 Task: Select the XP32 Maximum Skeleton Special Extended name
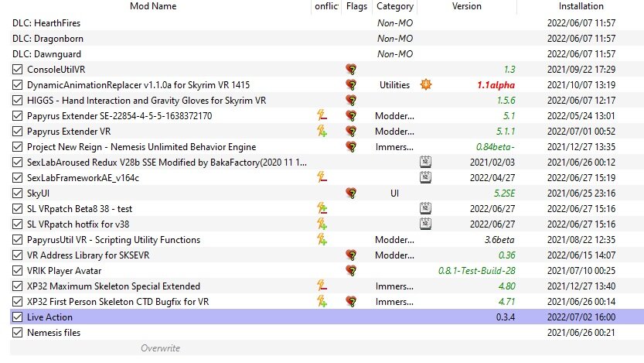114,286
